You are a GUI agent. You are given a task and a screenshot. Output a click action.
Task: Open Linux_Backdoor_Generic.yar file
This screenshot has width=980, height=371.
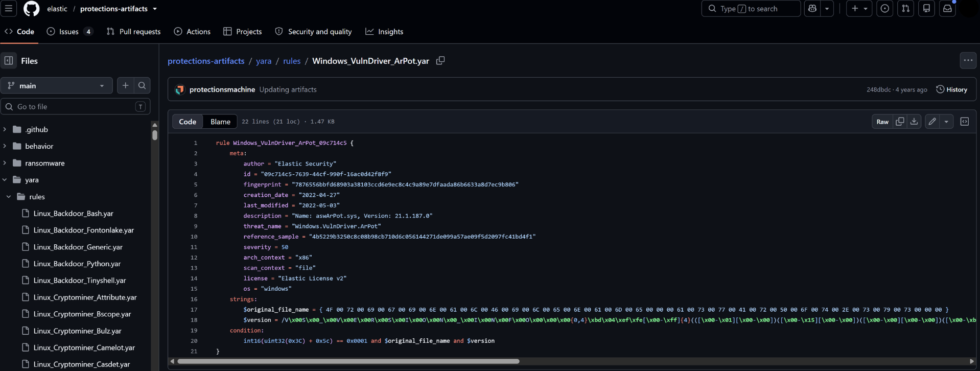coord(78,247)
